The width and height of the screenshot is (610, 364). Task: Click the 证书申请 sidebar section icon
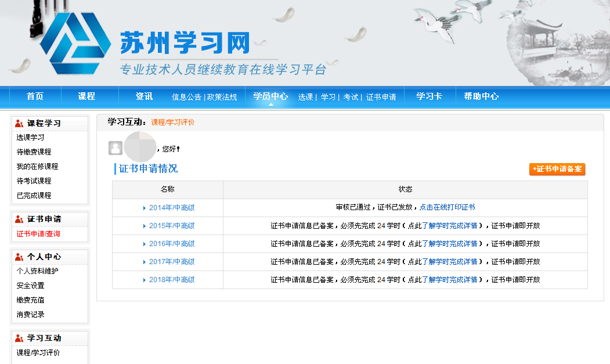coord(19,219)
